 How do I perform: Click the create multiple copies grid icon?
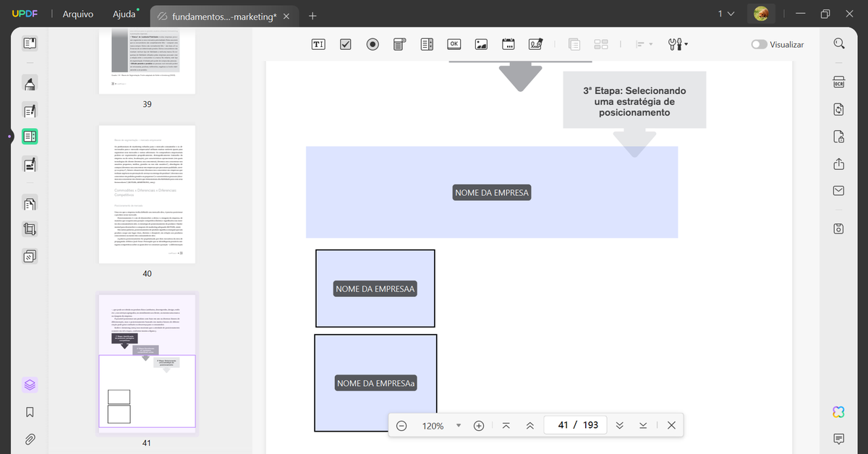tap(601, 44)
